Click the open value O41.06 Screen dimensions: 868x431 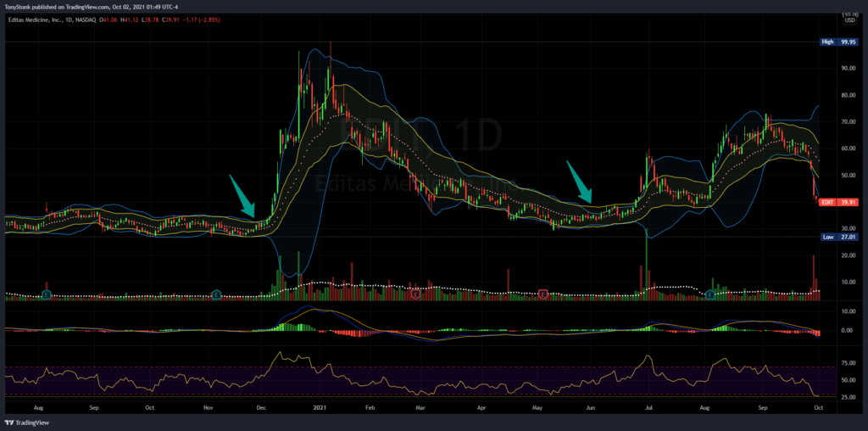tap(108, 20)
